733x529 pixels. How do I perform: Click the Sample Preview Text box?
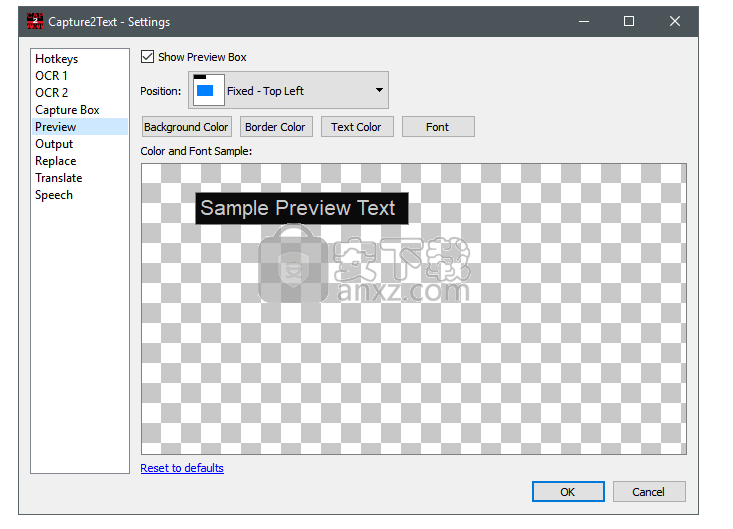pyautogui.click(x=302, y=208)
